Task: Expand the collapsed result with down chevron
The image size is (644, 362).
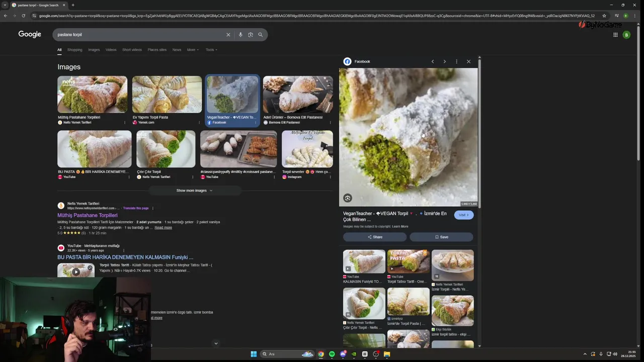Action: 216,343
